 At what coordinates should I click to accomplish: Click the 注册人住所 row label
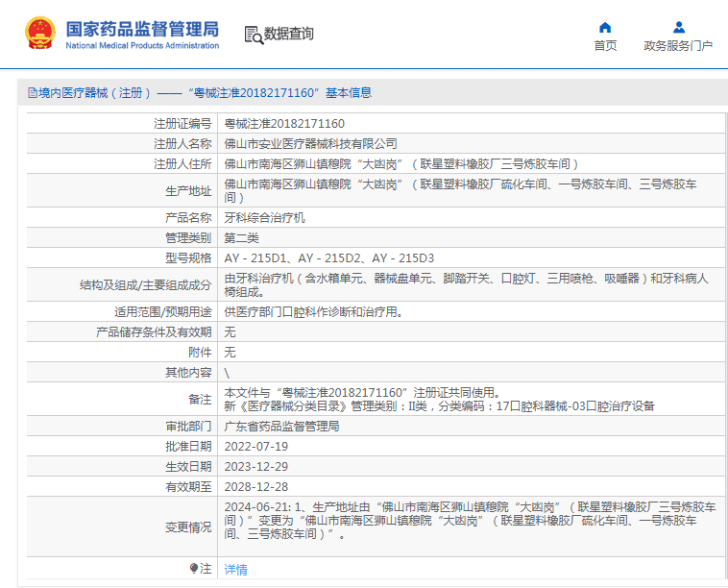tap(182, 164)
